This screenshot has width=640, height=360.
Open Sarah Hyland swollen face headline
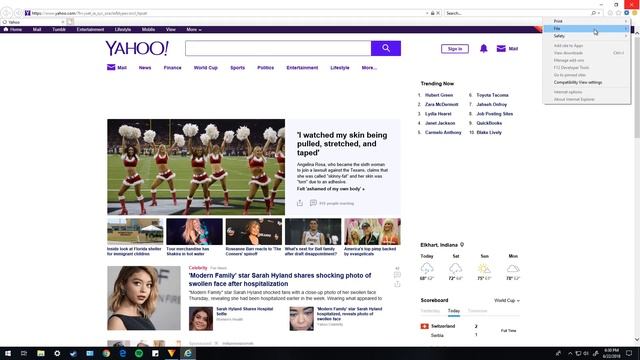(280, 280)
